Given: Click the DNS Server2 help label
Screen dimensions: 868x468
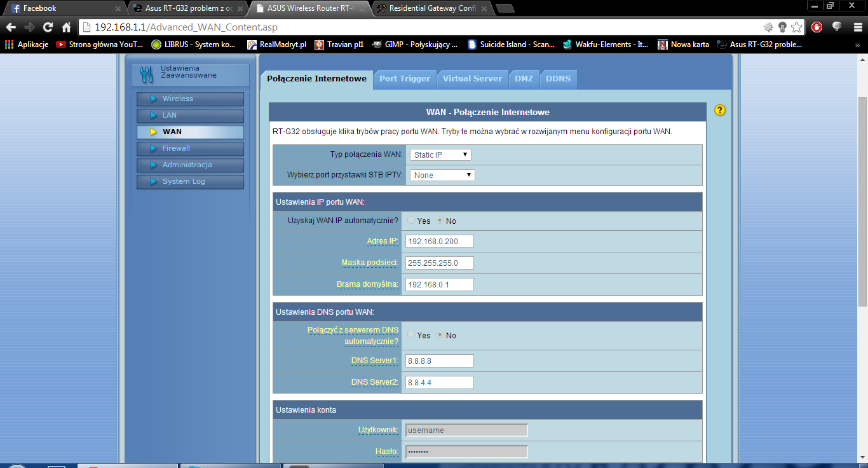Looking at the screenshot, I should point(375,382).
